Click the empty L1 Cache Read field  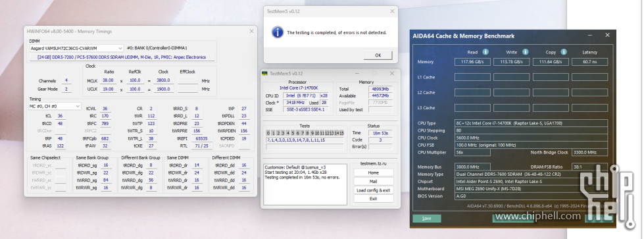coord(472,77)
